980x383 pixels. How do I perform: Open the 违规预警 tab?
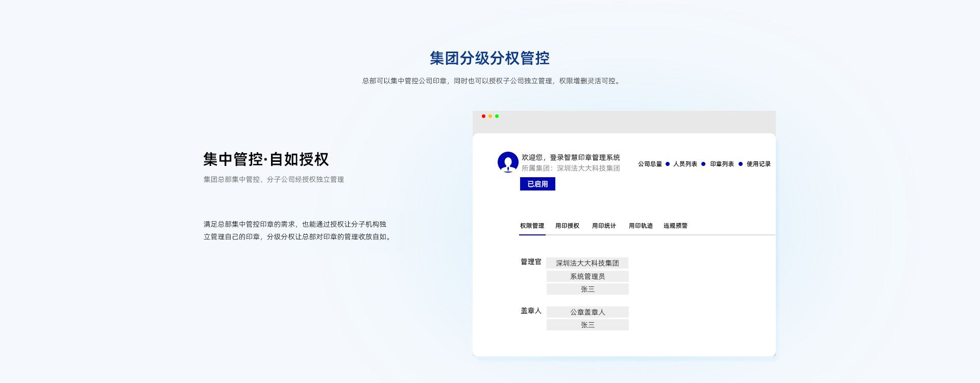675,226
